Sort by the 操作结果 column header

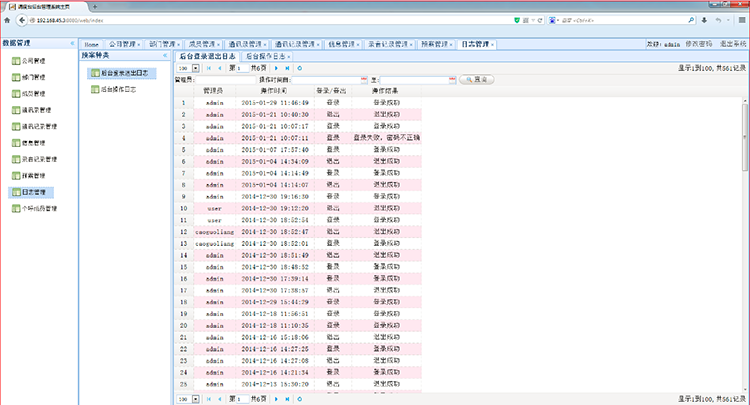coord(386,91)
